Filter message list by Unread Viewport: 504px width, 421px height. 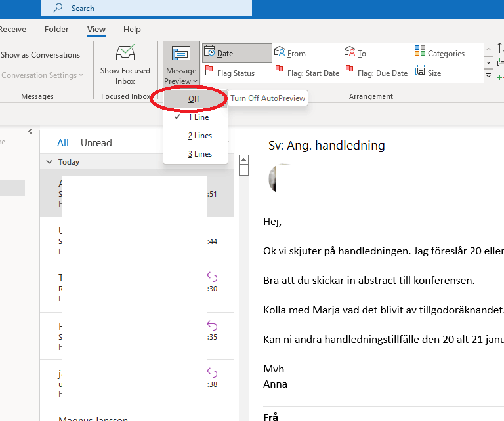96,142
